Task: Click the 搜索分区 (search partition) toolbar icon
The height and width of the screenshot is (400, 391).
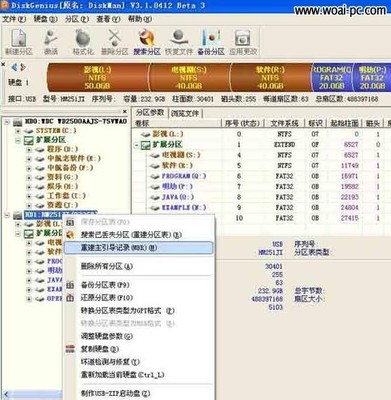Action: [x=147, y=42]
